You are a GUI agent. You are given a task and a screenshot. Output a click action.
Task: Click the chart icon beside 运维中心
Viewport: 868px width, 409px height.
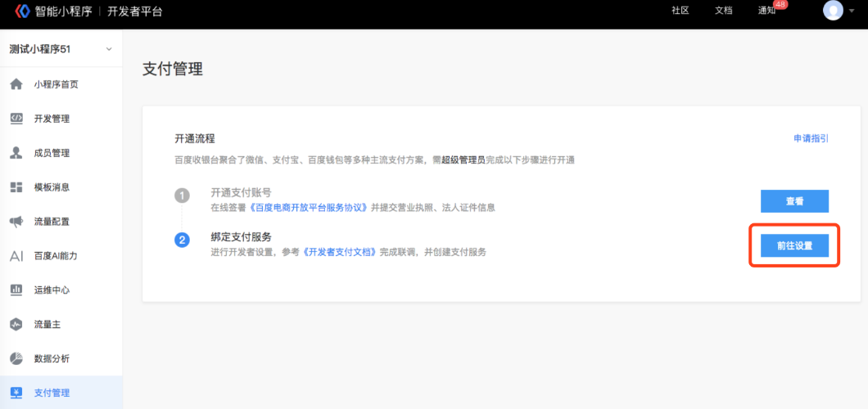[x=16, y=290]
